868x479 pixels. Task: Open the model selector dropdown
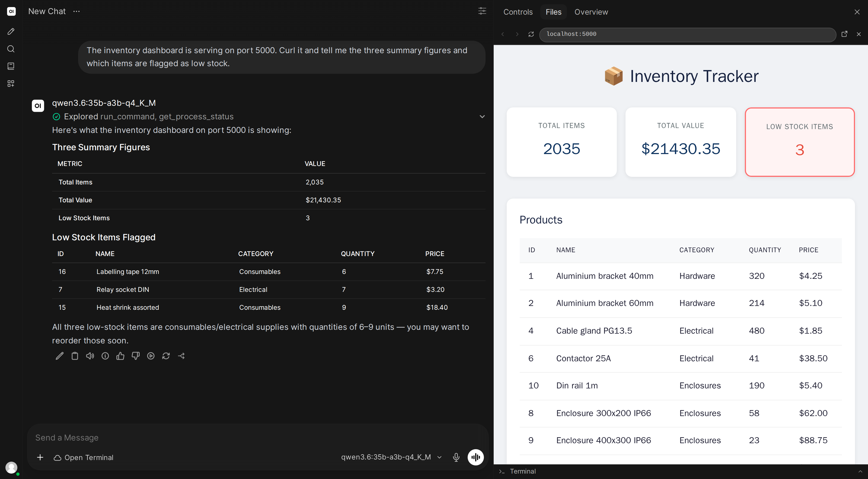coord(391,457)
